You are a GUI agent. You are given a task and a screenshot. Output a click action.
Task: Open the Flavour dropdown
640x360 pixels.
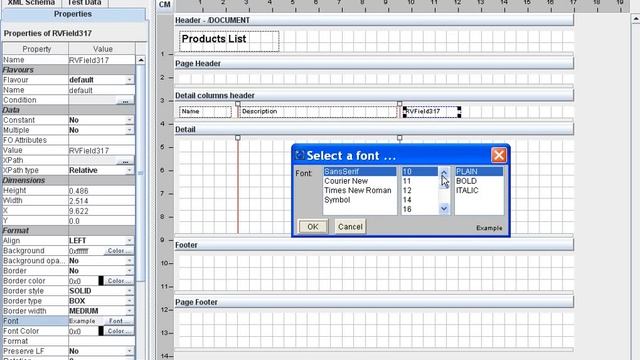tap(129, 80)
